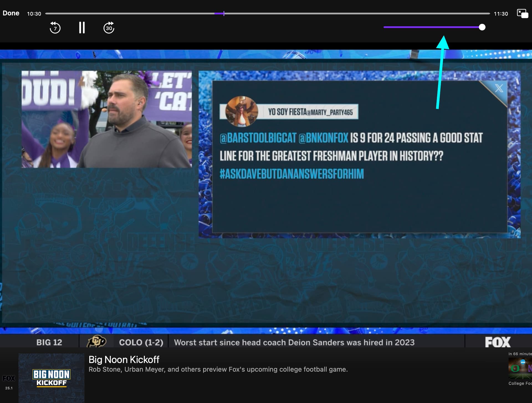
Task: Click the 11:30 end time label
Action: 501,14
